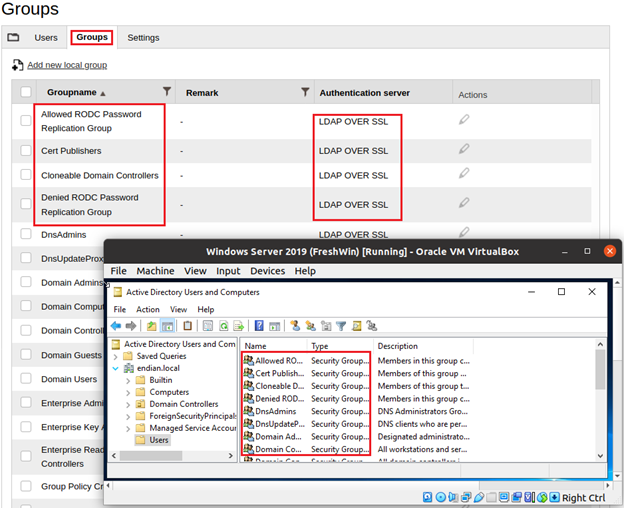The width and height of the screenshot is (624, 508).
Task: Open the VirtualBox Machine menu
Action: [155, 271]
